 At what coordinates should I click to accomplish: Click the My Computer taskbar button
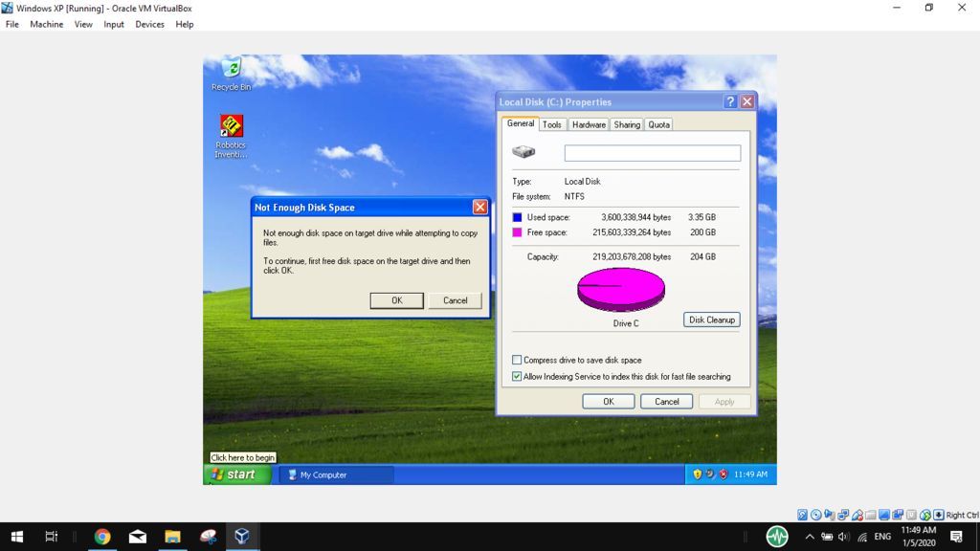click(x=336, y=474)
